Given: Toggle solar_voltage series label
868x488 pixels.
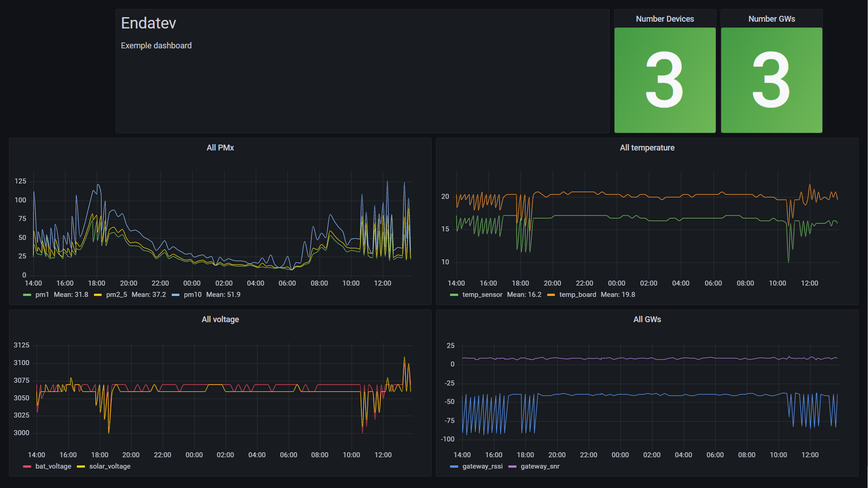Looking at the screenshot, I should [x=110, y=466].
